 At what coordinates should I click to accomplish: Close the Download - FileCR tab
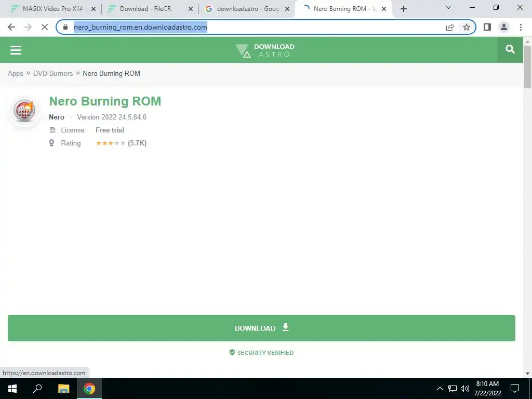pos(191,9)
